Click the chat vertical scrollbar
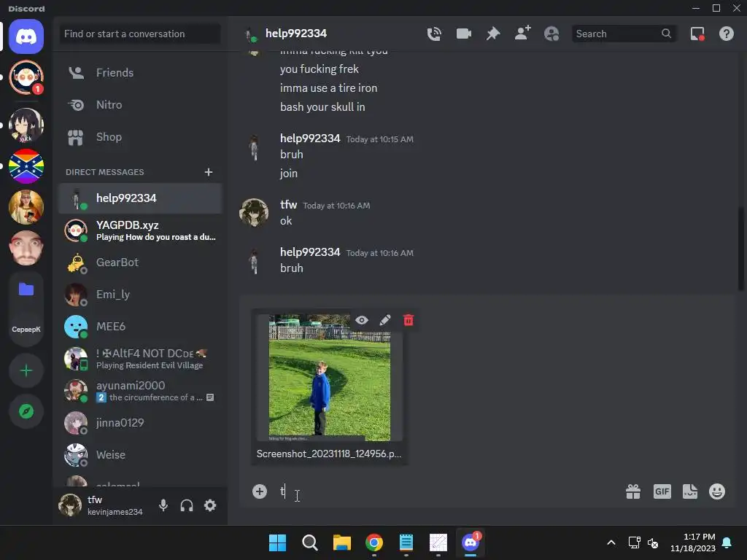The height and width of the screenshot is (560, 747). point(741,248)
